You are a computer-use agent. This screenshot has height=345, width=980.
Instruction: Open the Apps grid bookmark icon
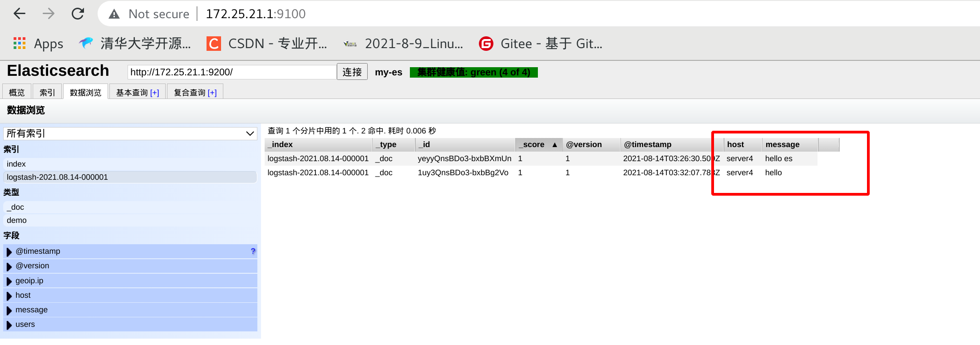pos(20,43)
